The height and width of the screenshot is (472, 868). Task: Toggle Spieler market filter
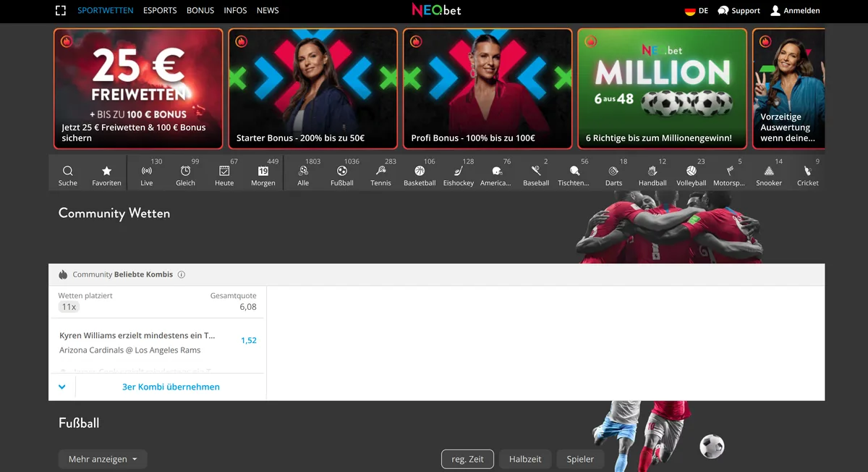coord(580,459)
